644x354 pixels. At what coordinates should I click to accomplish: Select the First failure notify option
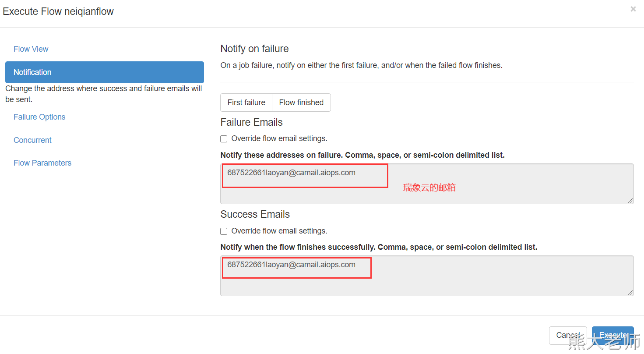[246, 103]
